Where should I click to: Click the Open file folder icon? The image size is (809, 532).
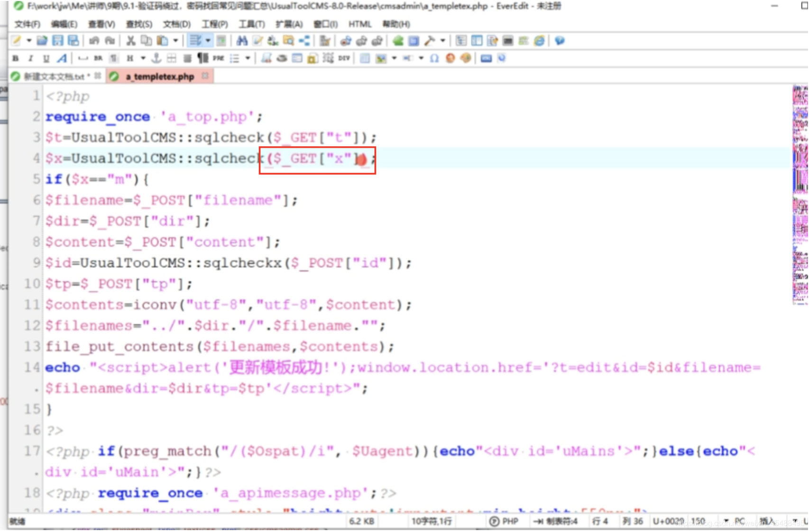point(42,41)
